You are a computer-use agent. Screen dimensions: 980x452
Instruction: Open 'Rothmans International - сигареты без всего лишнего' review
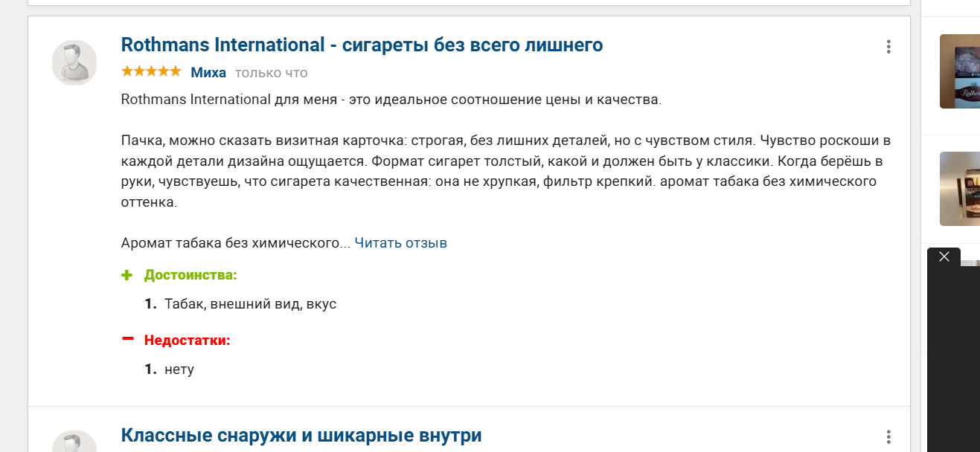click(x=362, y=45)
